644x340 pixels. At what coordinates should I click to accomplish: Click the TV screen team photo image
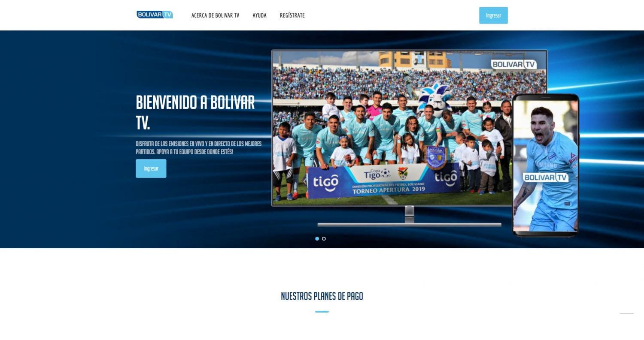[409, 128]
